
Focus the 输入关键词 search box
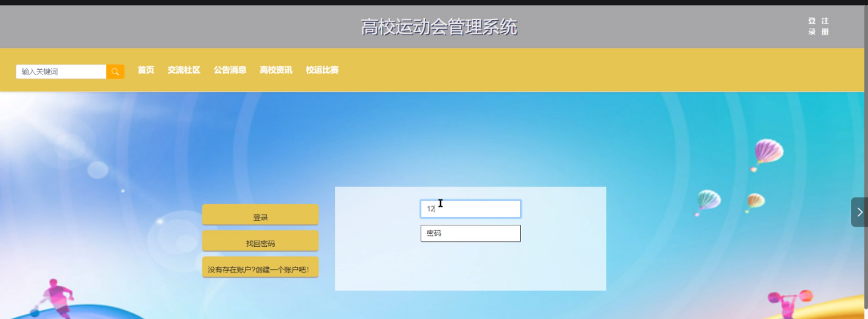click(61, 72)
